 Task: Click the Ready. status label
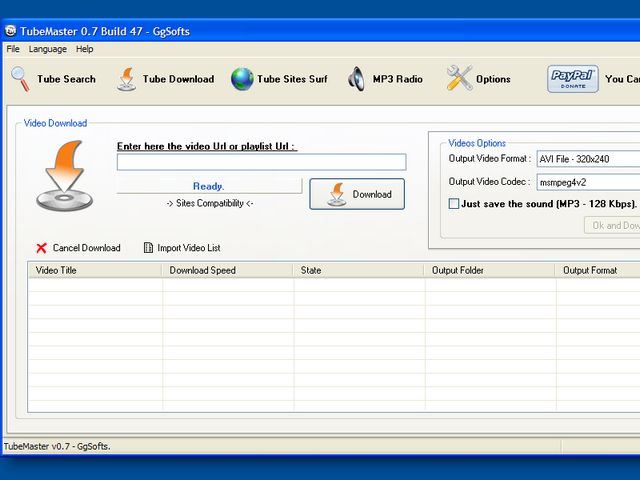[209, 186]
